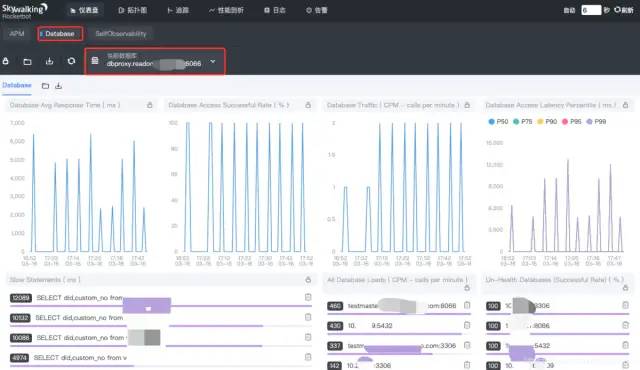Lock the All Database Loads panel
The width and height of the screenshot is (640, 370).
(467, 288)
